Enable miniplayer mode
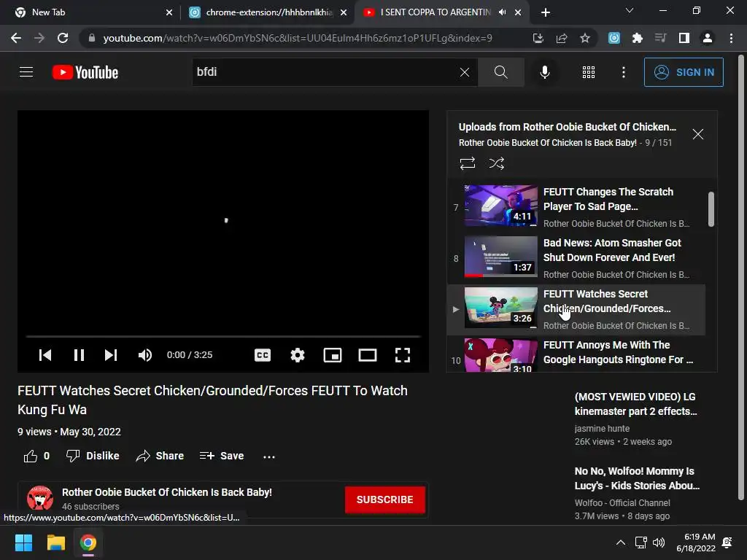 pyautogui.click(x=333, y=355)
